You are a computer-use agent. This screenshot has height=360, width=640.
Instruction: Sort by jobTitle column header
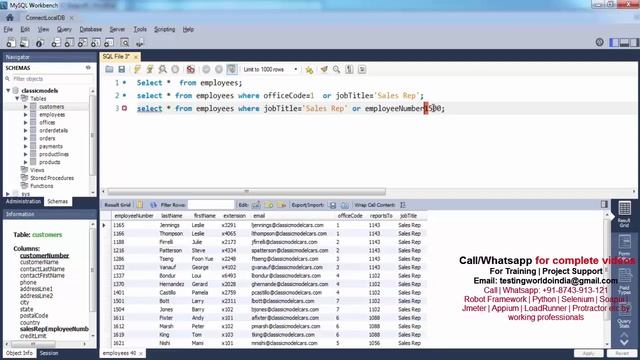[x=408, y=216]
